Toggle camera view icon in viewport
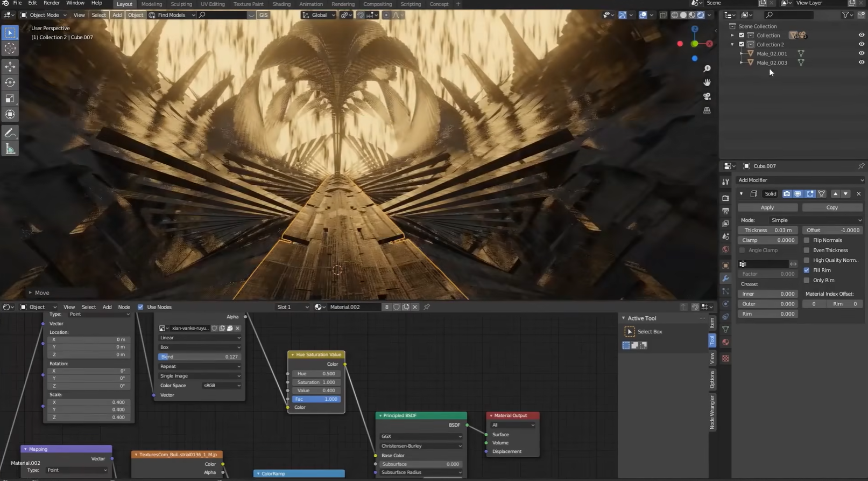The width and height of the screenshot is (868, 481). (x=707, y=96)
